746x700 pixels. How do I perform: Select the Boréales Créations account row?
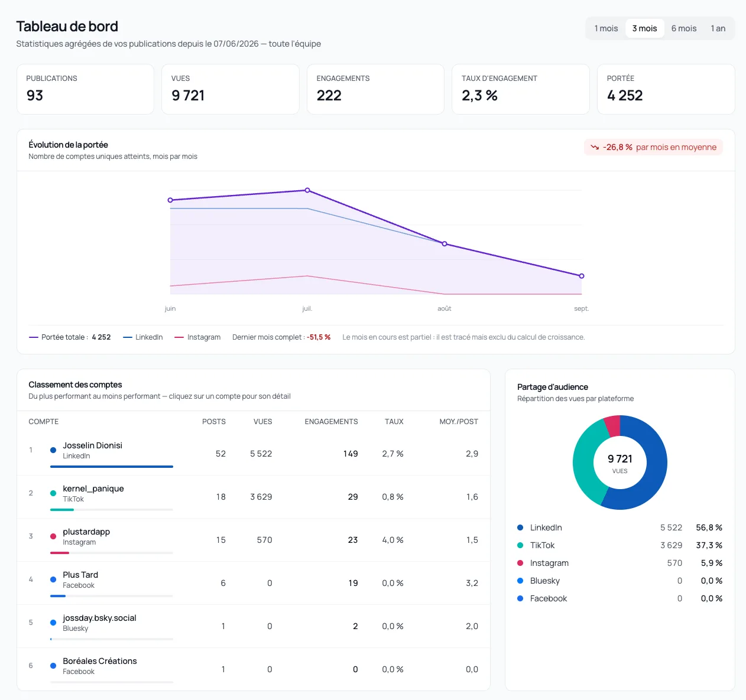coord(254,669)
